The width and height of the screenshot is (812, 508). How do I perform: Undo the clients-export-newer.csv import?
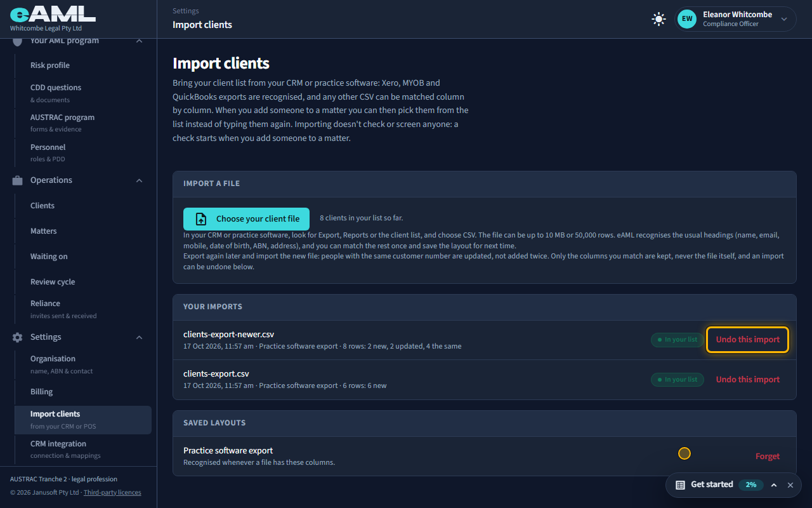click(x=747, y=340)
